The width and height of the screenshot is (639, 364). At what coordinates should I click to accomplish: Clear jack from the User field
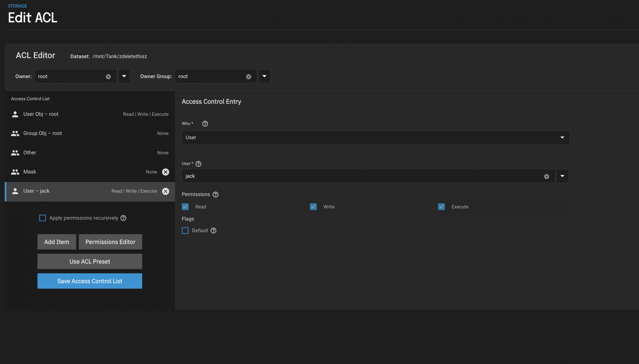pyautogui.click(x=546, y=177)
